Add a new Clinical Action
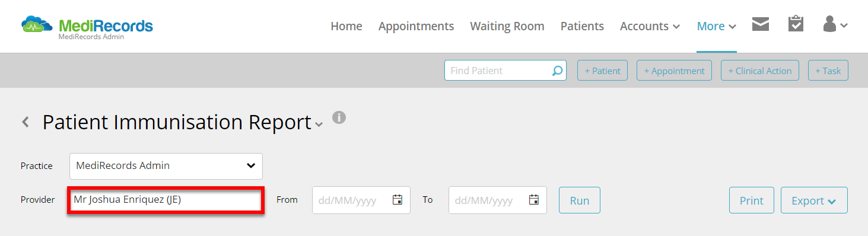Image resolution: width=868 pixels, height=236 pixels. (760, 71)
